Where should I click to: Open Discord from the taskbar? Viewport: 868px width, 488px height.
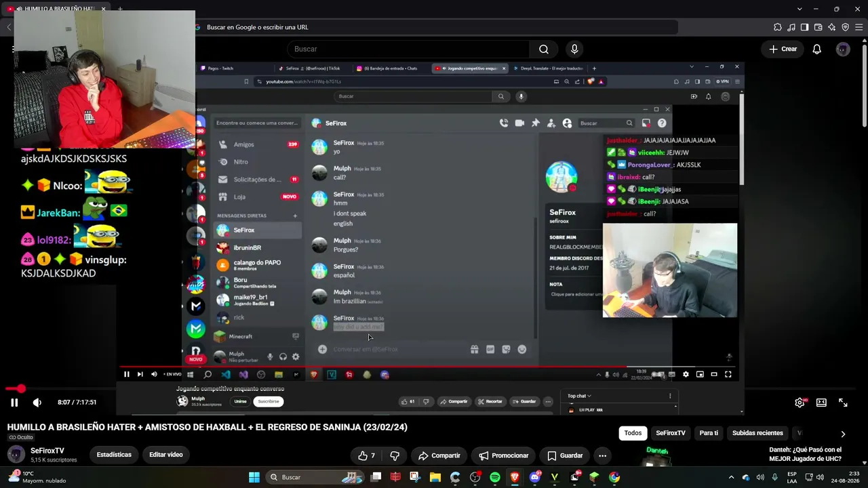coord(535,477)
